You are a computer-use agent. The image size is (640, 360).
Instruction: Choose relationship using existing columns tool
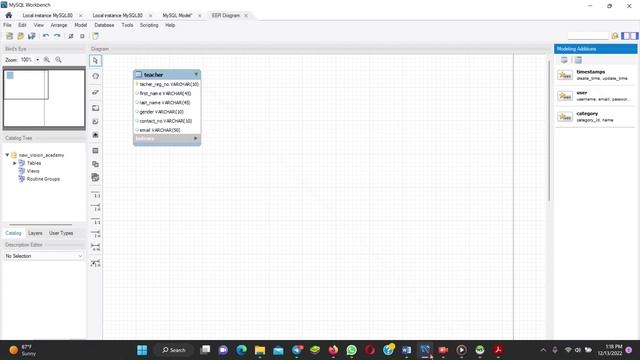point(96,263)
